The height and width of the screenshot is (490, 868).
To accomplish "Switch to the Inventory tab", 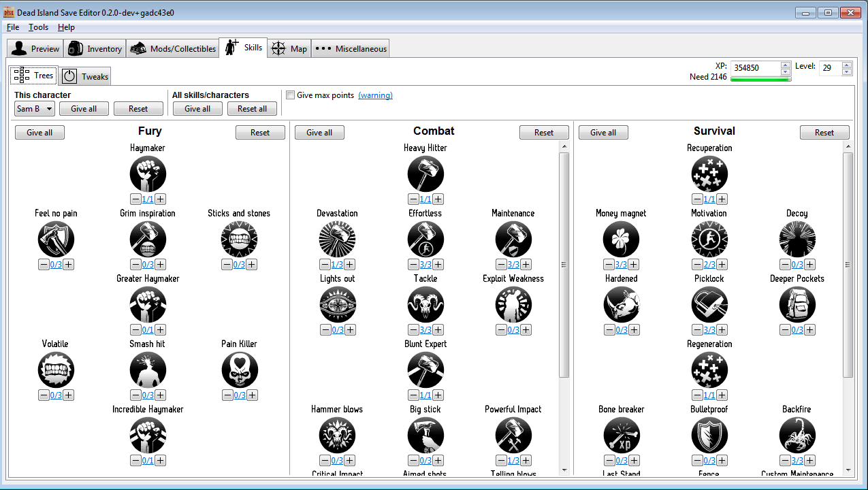I will click(x=95, y=48).
